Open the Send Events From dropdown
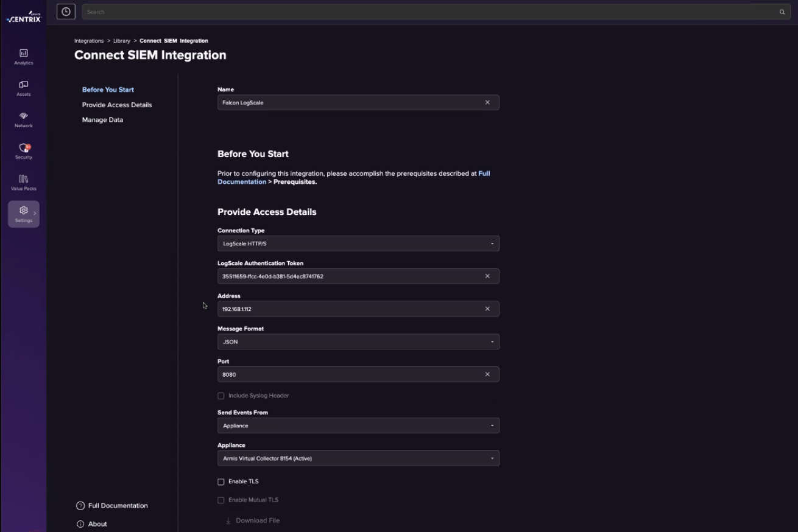 coord(358,425)
